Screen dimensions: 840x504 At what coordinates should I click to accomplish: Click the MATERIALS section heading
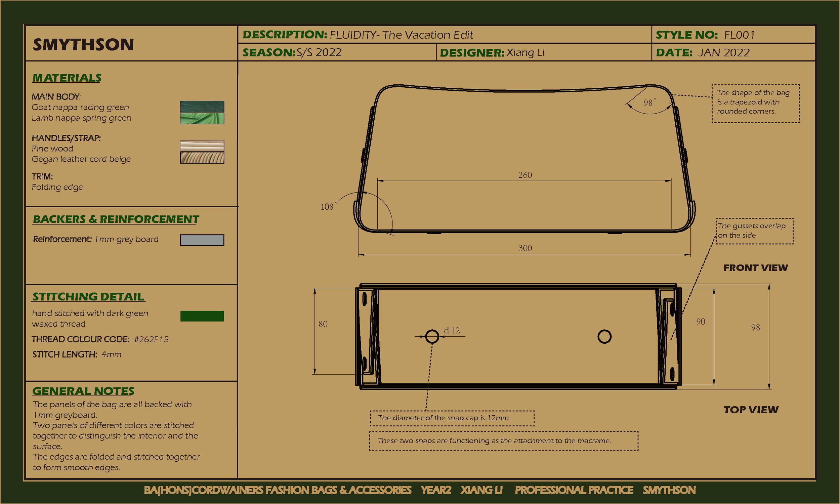67,78
